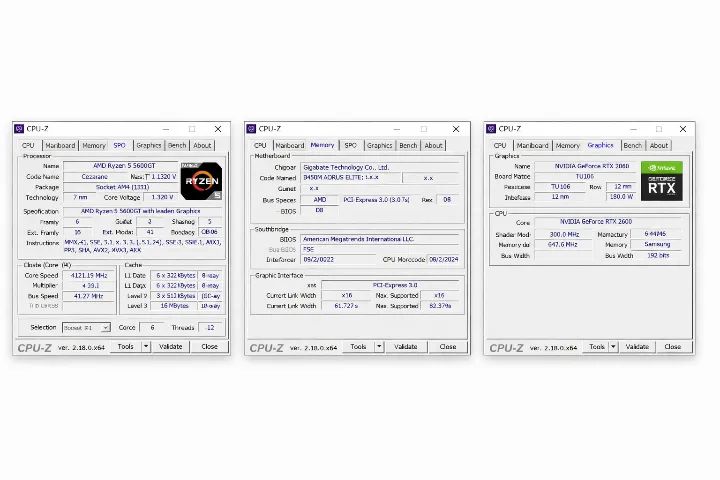This screenshot has width=720, height=480.
Task: Click the Tools button in right window
Action: [596, 346]
